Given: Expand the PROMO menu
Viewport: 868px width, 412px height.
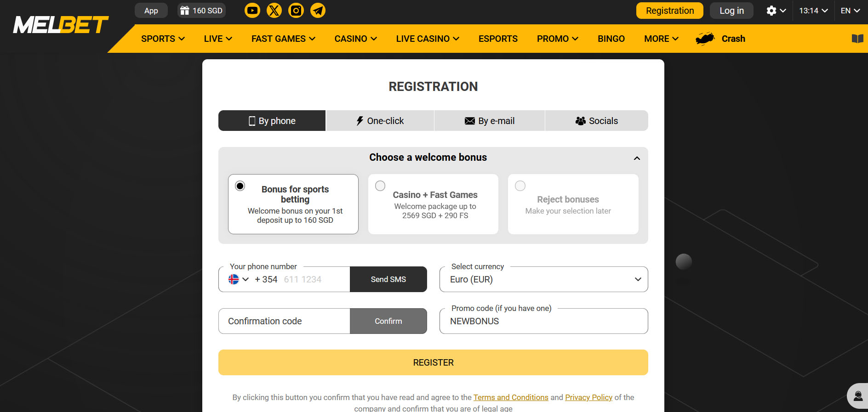Looking at the screenshot, I should 557,39.
